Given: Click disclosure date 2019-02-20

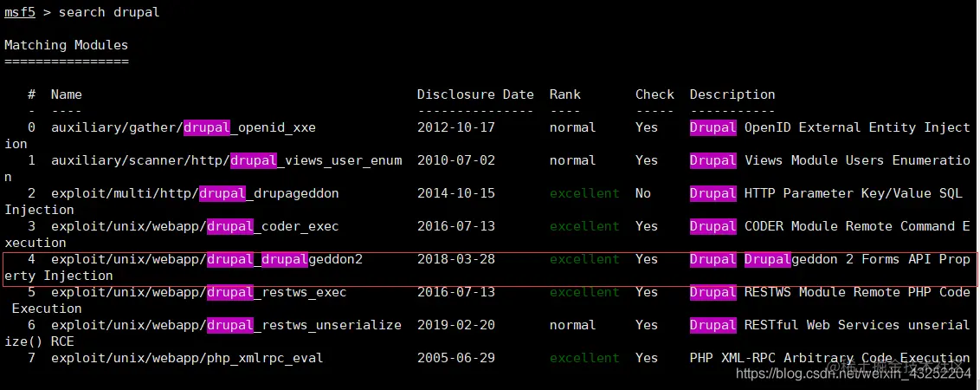Looking at the screenshot, I should tap(456, 325).
